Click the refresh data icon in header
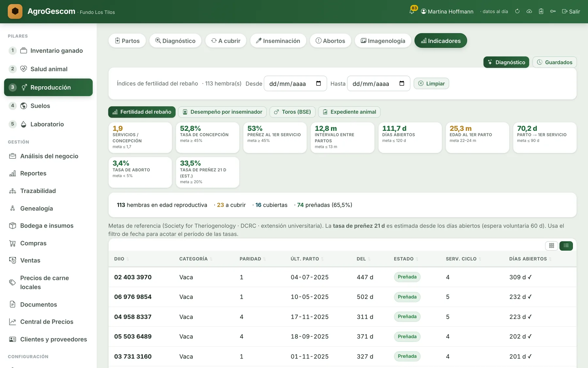This screenshot has width=588, height=368. 517,11
